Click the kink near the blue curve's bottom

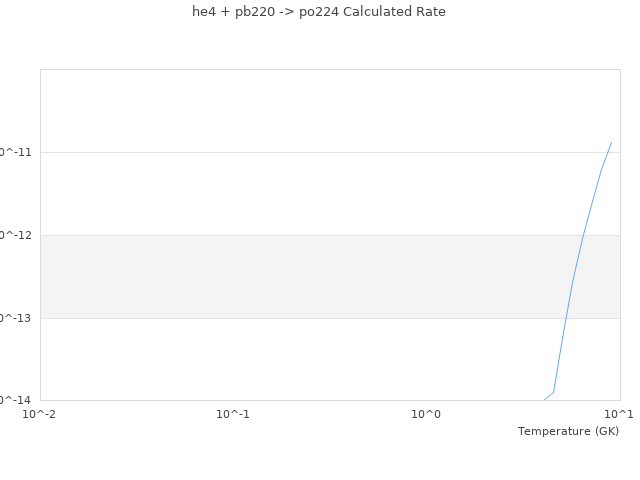coord(554,392)
